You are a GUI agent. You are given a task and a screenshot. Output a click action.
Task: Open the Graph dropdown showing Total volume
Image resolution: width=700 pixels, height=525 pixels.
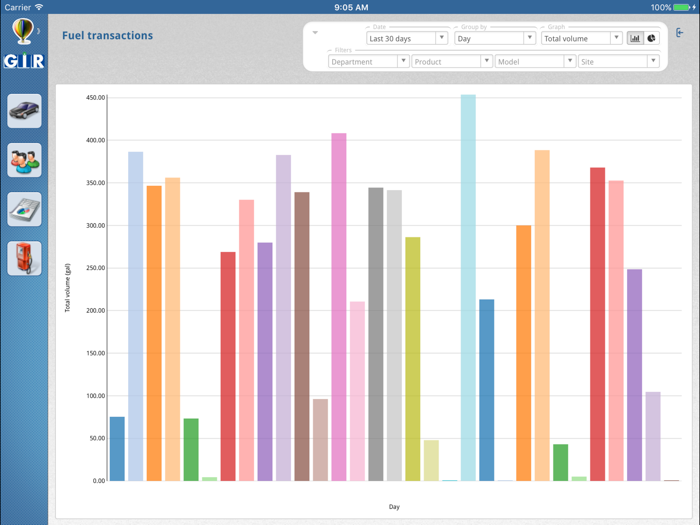581,38
